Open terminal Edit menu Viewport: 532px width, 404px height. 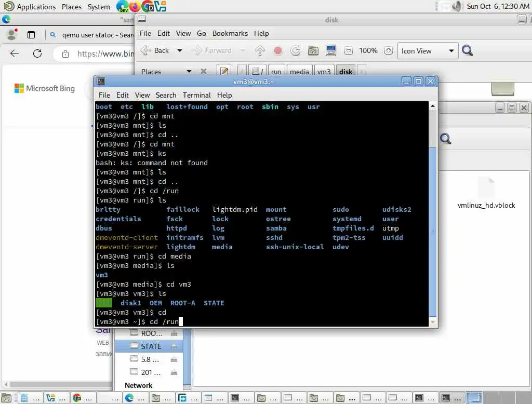pyautogui.click(x=122, y=95)
